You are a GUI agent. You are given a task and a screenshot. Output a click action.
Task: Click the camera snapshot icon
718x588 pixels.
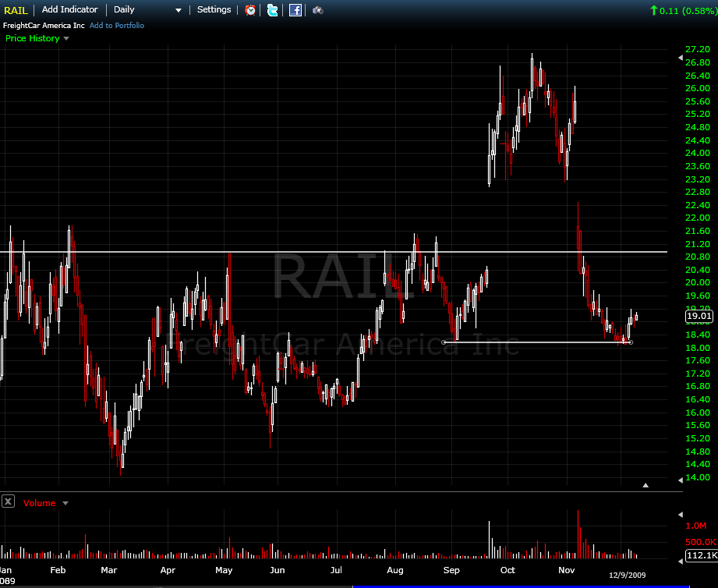[318, 10]
